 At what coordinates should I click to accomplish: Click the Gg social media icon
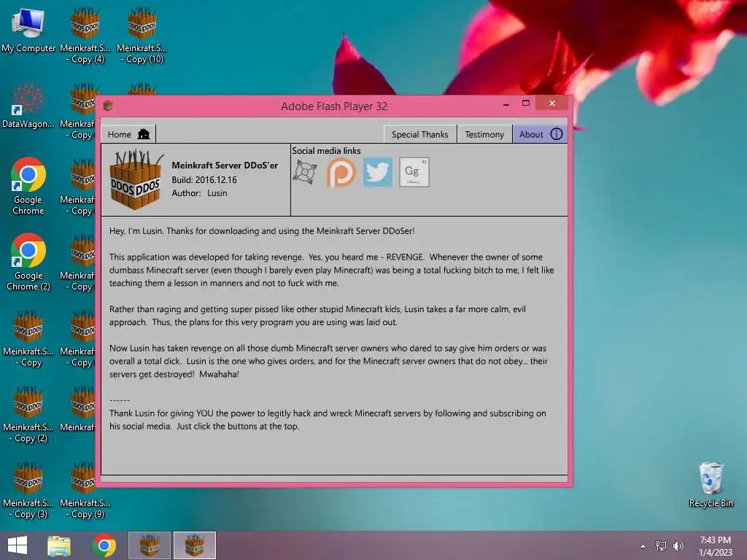[414, 172]
